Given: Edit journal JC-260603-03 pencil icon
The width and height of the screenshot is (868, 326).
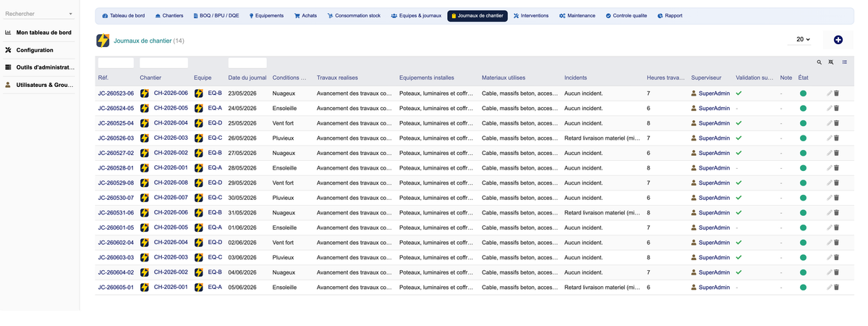Looking at the screenshot, I should click(830, 258).
